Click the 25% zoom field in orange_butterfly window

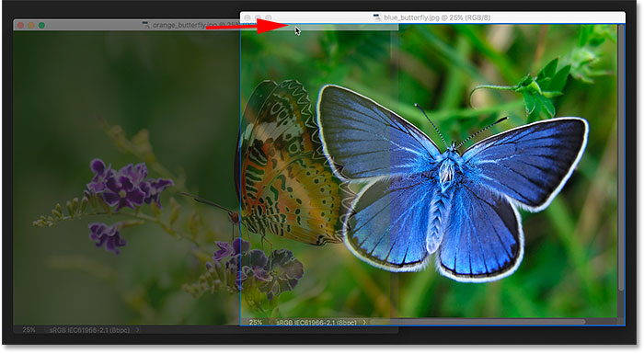[x=29, y=330]
